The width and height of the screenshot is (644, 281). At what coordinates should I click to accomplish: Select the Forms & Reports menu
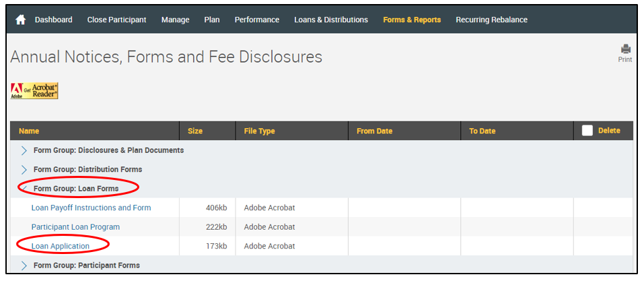pyautogui.click(x=412, y=20)
